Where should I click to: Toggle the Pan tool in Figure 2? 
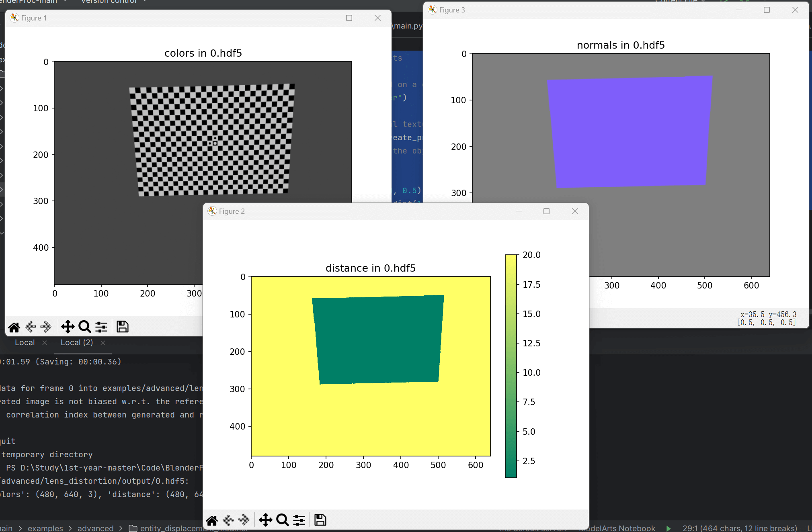[x=265, y=520]
